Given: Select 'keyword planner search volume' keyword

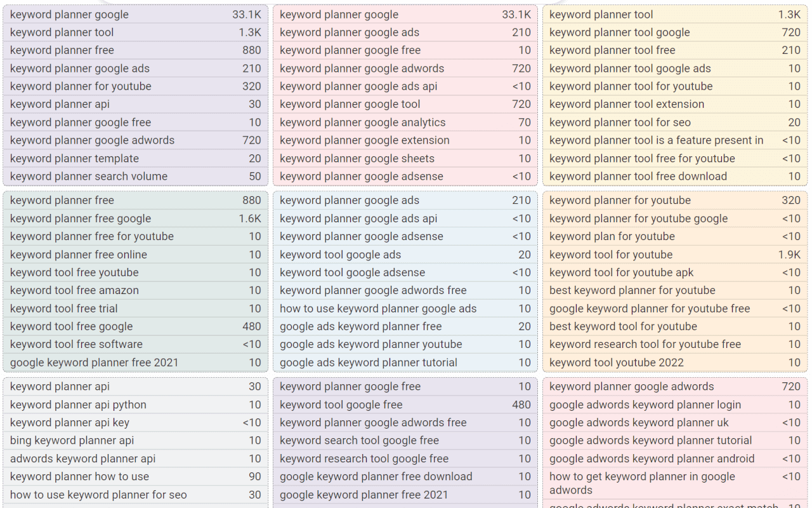Looking at the screenshot, I should click(89, 177).
